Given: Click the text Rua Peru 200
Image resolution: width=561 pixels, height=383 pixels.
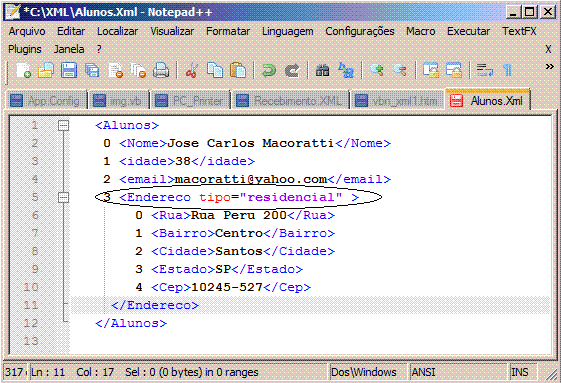Looking at the screenshot, I should tap(239, 215).
